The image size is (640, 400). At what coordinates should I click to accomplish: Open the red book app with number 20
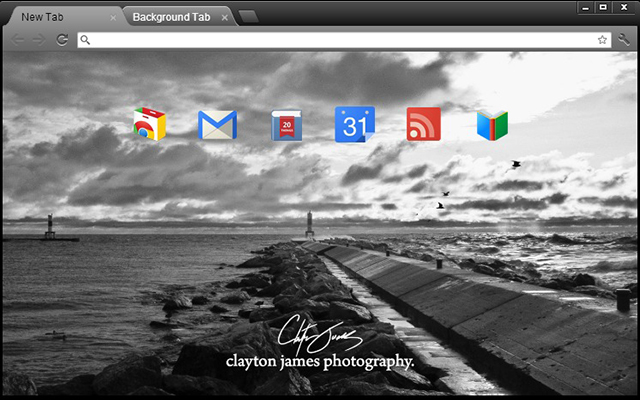pyautogui.click(x=286, y=125)
